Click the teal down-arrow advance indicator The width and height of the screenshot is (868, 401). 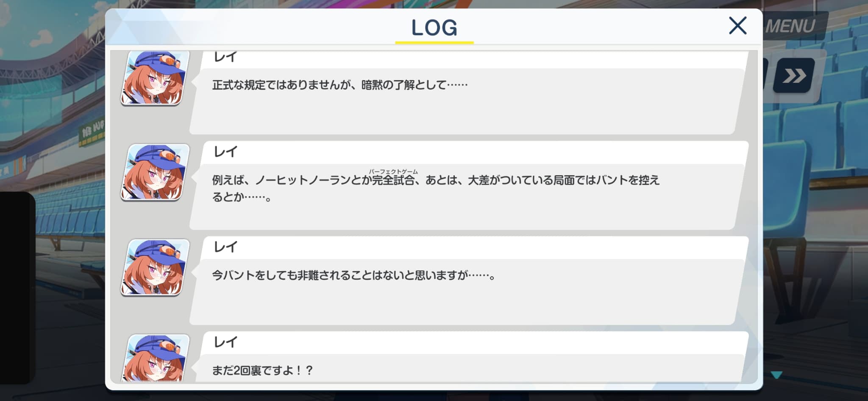[x=776, y=375]
